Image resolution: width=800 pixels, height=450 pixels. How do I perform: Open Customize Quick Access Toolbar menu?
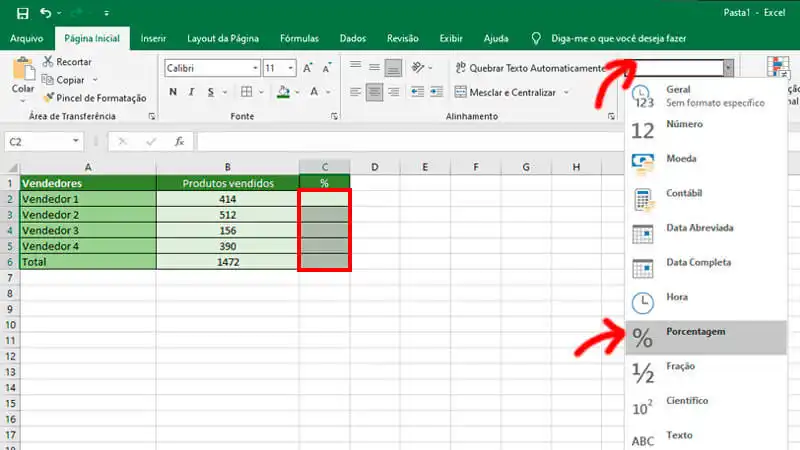point(106,13)
